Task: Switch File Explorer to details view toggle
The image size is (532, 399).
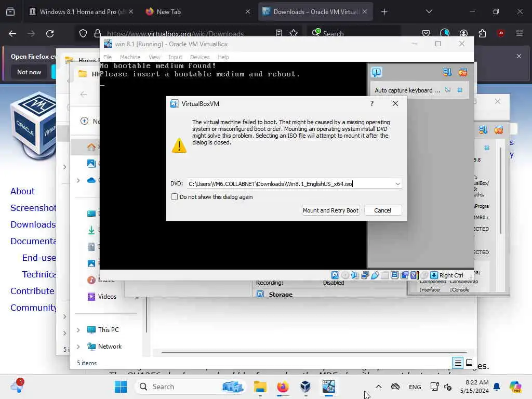Action: [458, 363]
